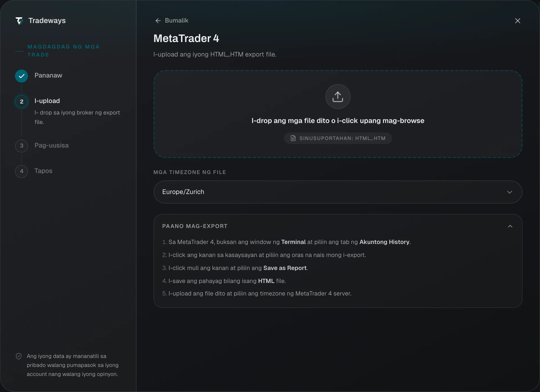Image resolution: width=540 pixels, height=392 pixels.
Task: Click the step 3 circle for Pag-uusisa
Action: (x=22, y=146)
